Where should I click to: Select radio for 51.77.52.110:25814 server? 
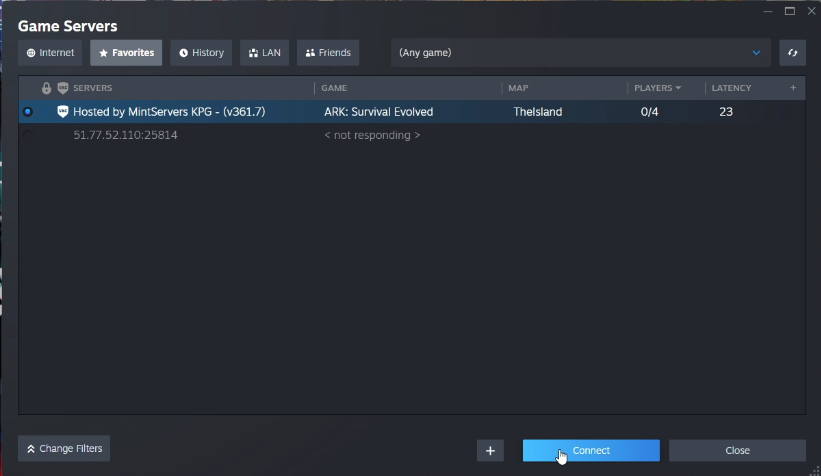[28, 135]
